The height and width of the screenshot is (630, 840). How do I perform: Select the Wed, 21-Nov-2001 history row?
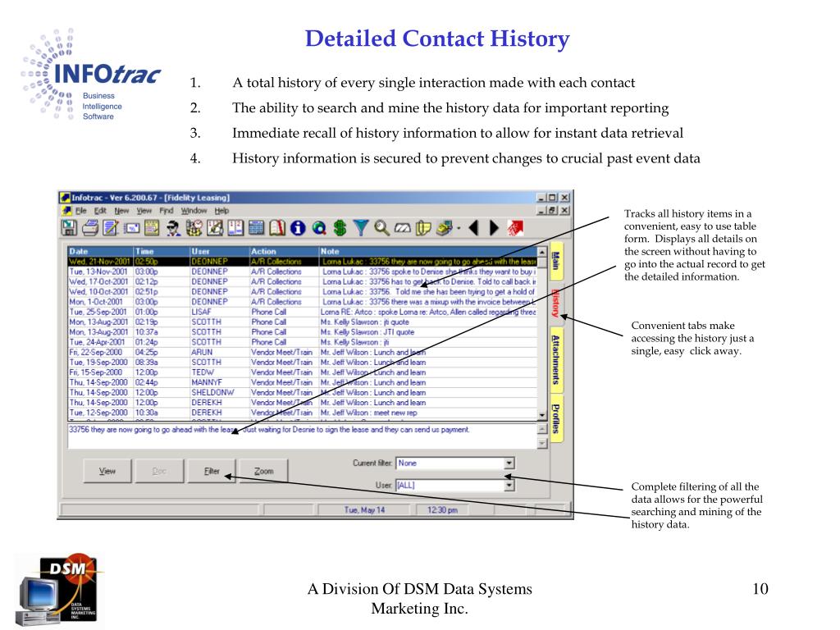click(x=302, y=262)
